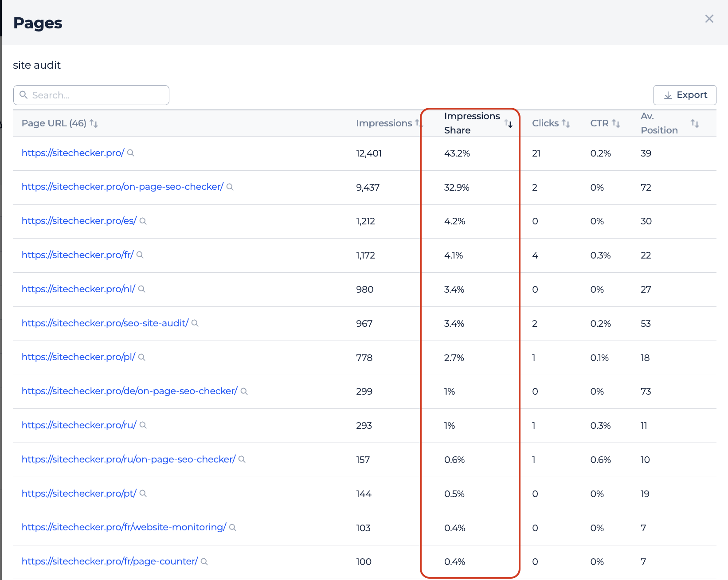Open the sitechecker.pro/es/ link
The image size is (728, 580).
tap(79, 221)
